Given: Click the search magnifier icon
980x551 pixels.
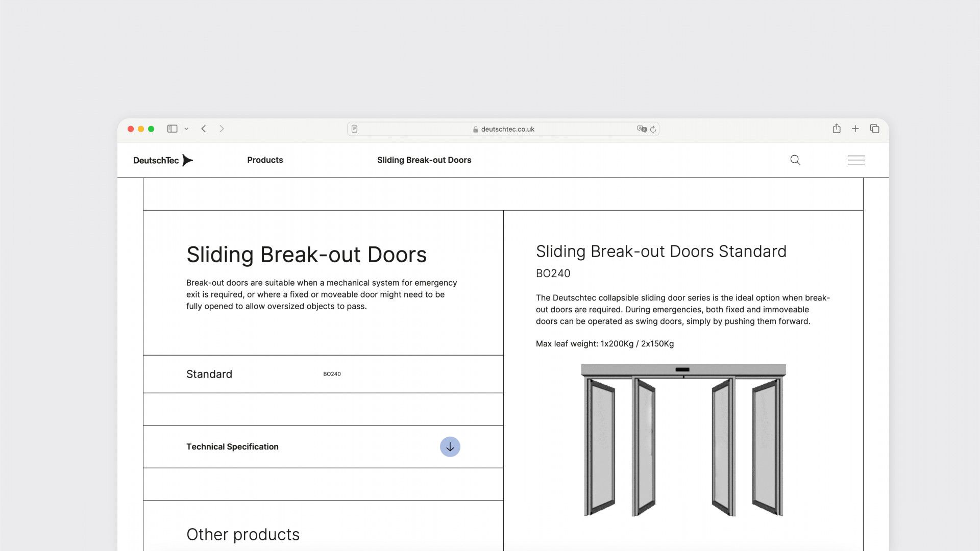Looking at the screenshot, I should pyautogui.click(x=795, y=160).
